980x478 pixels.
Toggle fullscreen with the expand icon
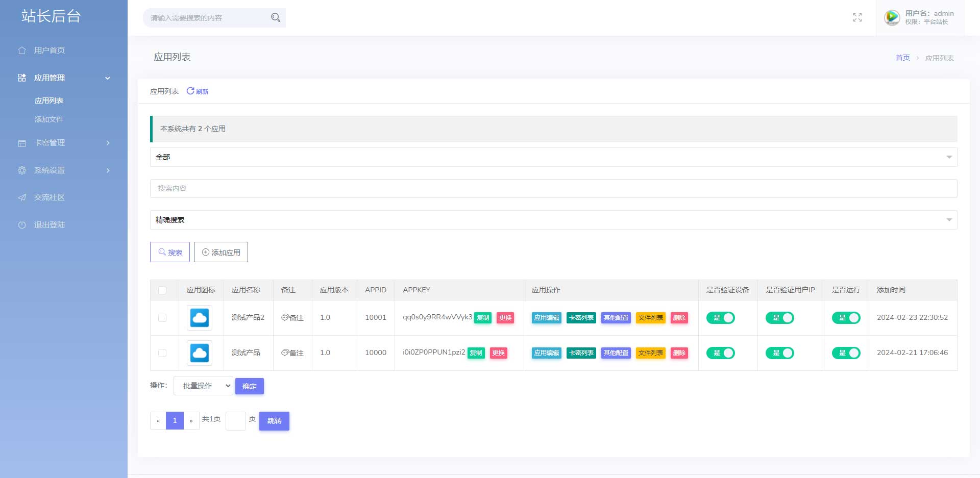pos(857,17)
